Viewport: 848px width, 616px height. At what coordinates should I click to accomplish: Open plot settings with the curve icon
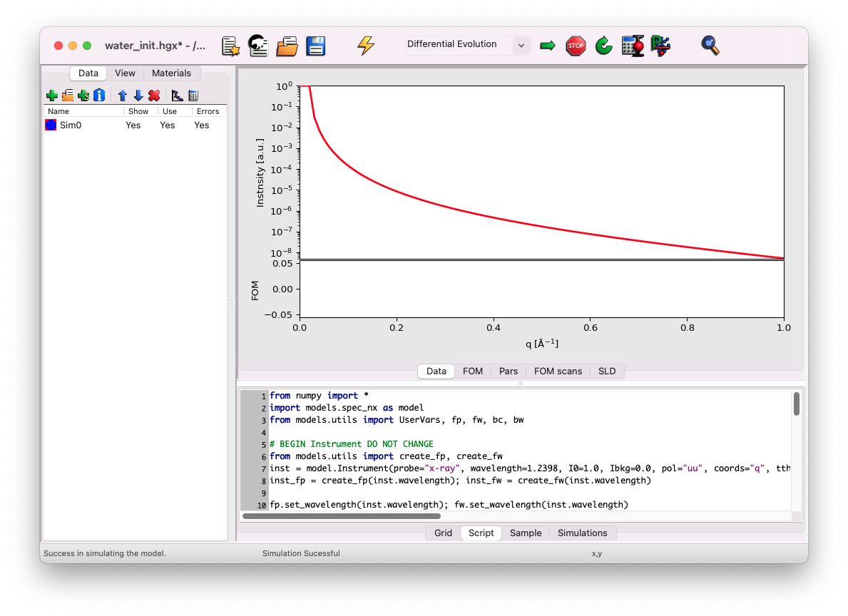pyautogui.click(x=178, y=96)
